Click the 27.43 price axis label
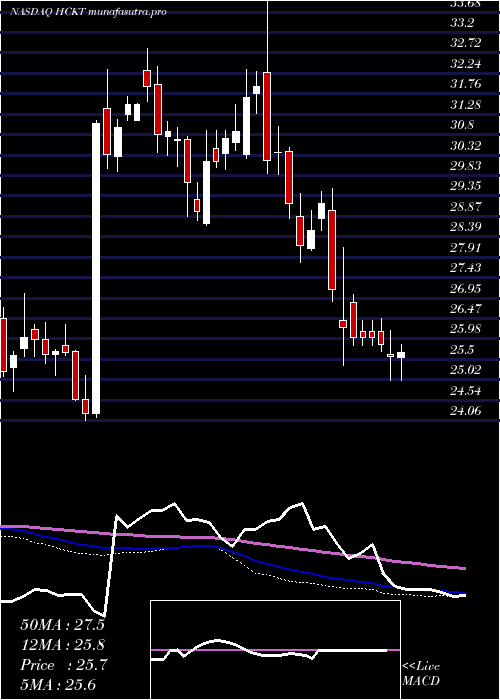This screenshot has width=500, height=700. click(466, 268)
